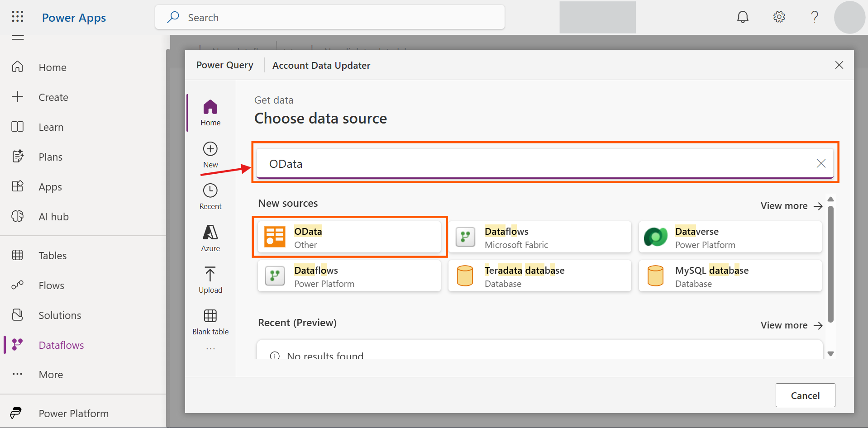Expand Recent (Preview) with View more

pos(791,325)
